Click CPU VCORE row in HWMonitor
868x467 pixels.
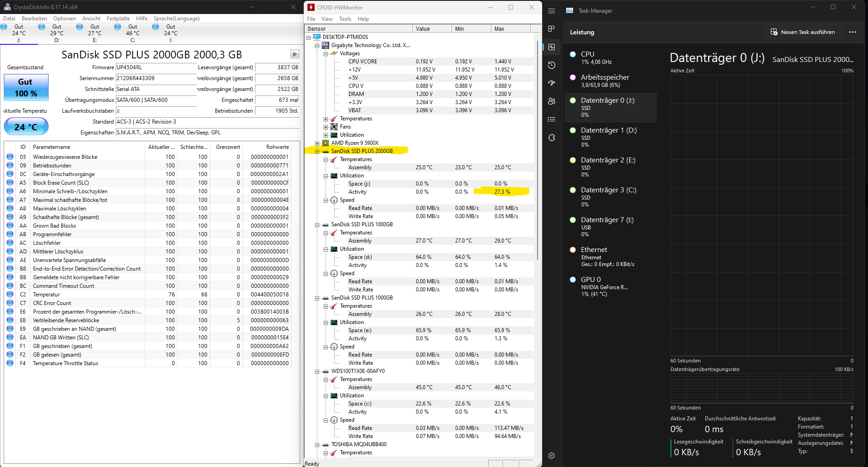pos(421,62)
